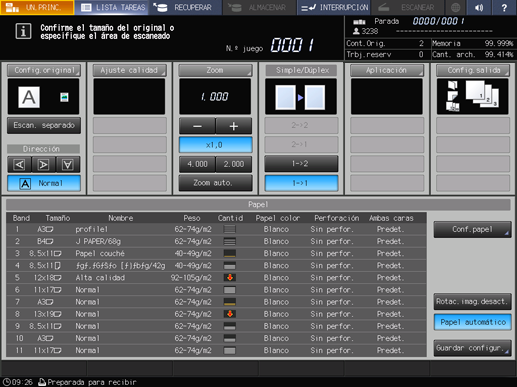
Task: Select tray 1 profile1 row
Action: coord(216,229)
